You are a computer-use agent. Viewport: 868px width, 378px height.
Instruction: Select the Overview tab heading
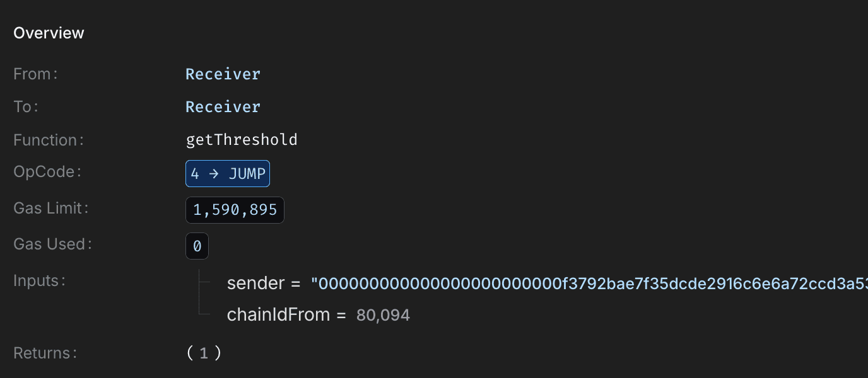(49, 32)
